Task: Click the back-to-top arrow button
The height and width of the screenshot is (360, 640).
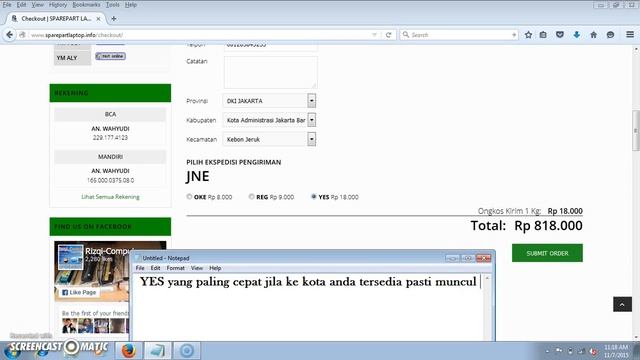Action: pos(622,304)
